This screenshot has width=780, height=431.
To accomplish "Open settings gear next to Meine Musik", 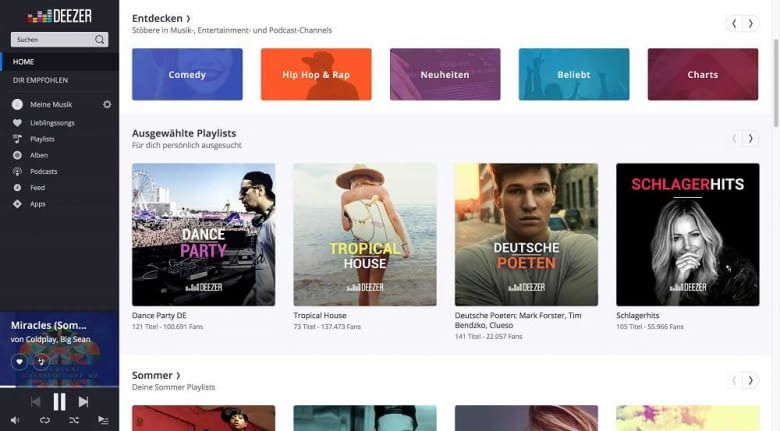I will 107,104.
